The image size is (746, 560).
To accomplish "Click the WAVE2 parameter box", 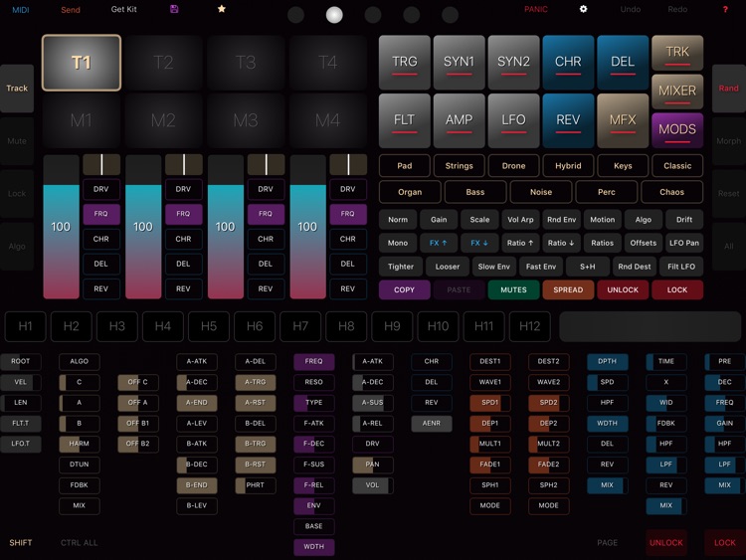I will [x=548, y=382].
